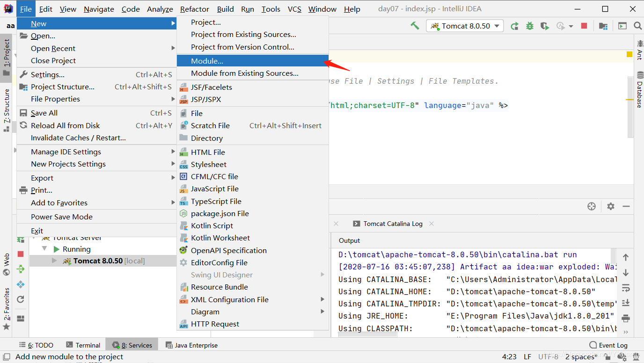Open the 2: Favorites tool window
The width and height of the screenshot is (644, 363).
(7, 309)
